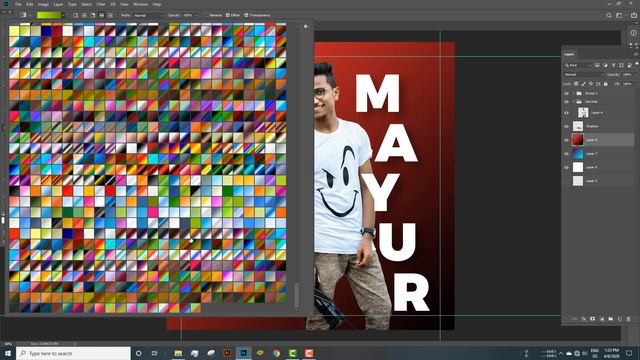
Task: Select the Angle Gradient type icon
Action: click(x=93, y=15)
